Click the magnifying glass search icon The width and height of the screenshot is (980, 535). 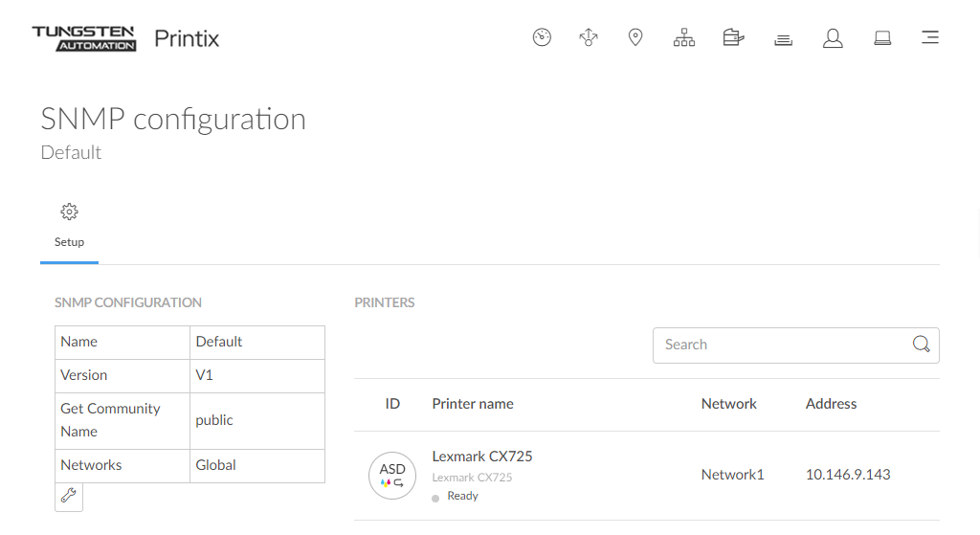(x=921, y=346)
